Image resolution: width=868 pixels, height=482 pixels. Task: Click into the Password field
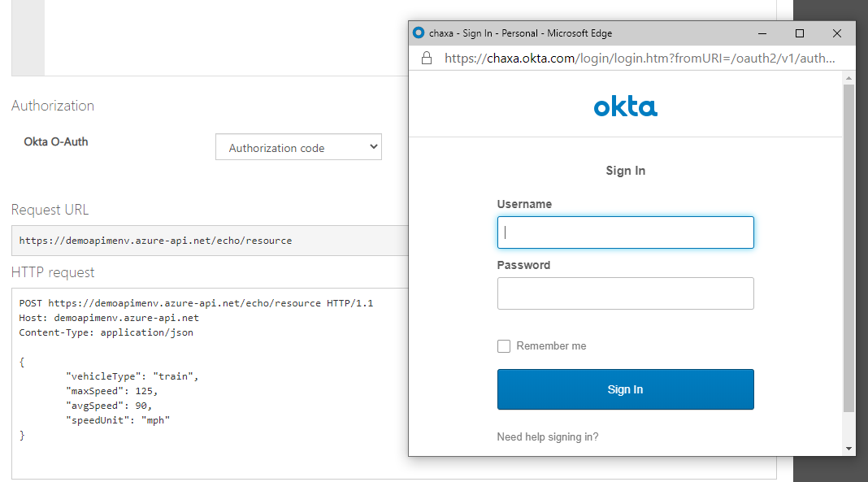[x=625, y=293]
